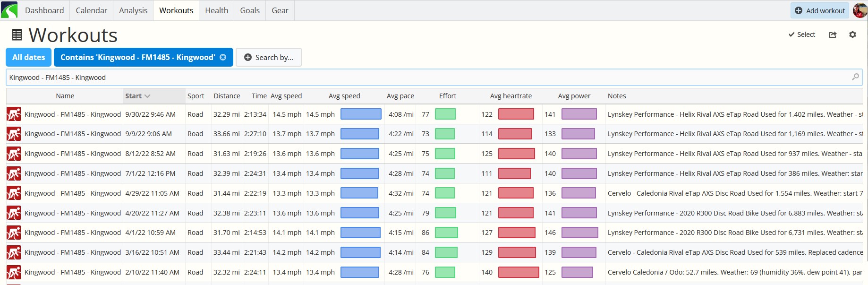This screenshot has width=868, height=285.
Task: Click the search magnifier icon in search field
Action: click(855, 77)
